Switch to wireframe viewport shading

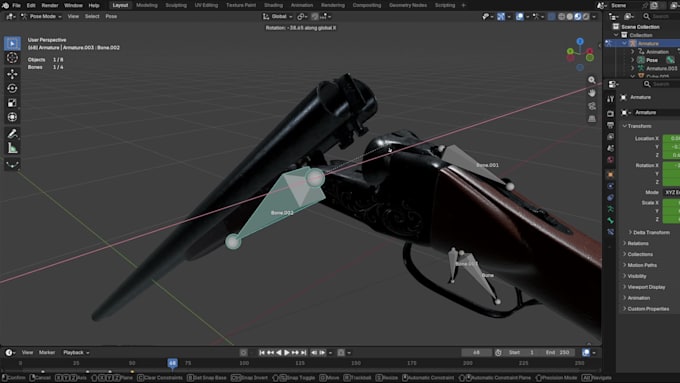(562, 16)
